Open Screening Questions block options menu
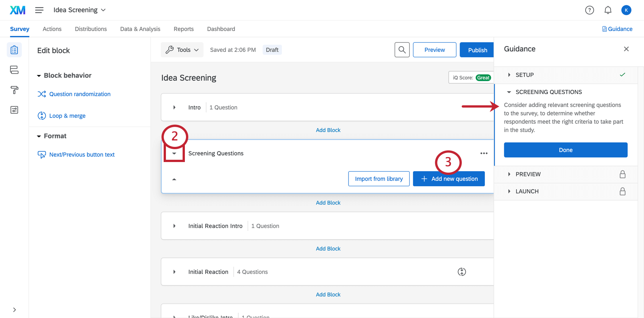 click(x=484, y=153)
